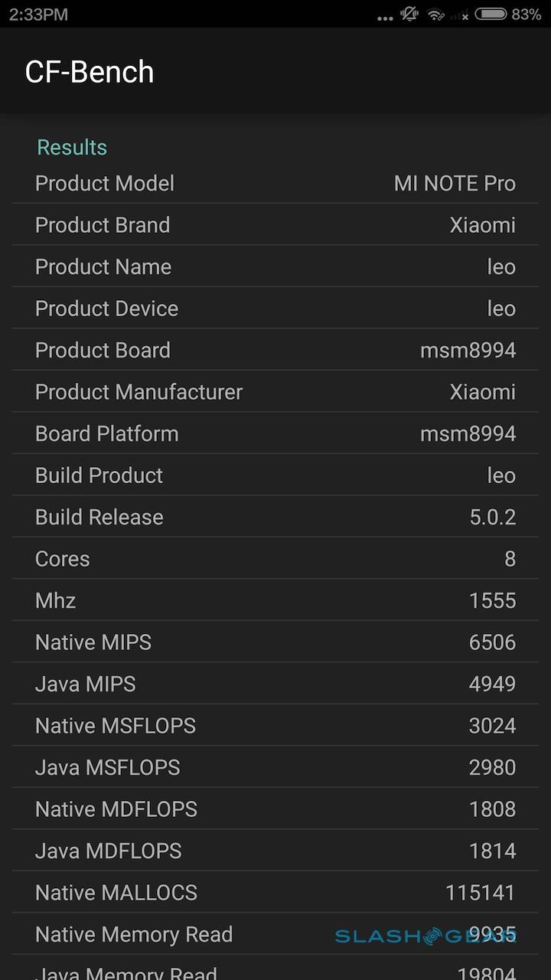Tap the Product Brand Xiaomi row

tap(275, 225)
